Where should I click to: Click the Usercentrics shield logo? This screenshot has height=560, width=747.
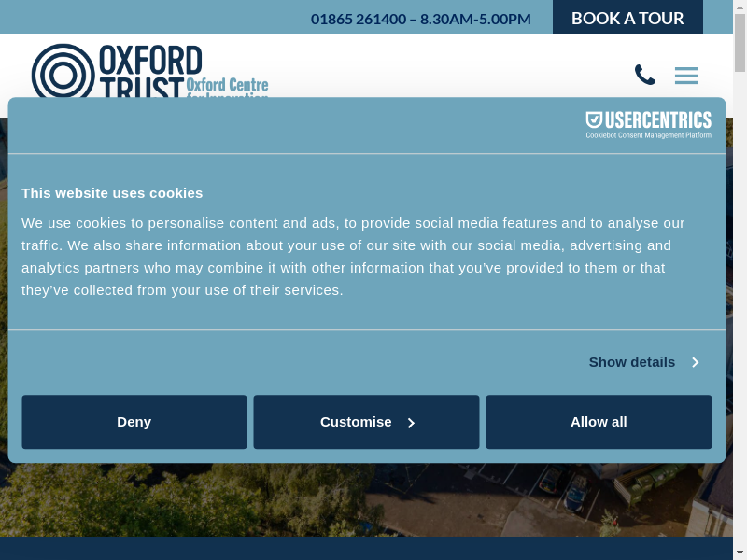[594, 120]
